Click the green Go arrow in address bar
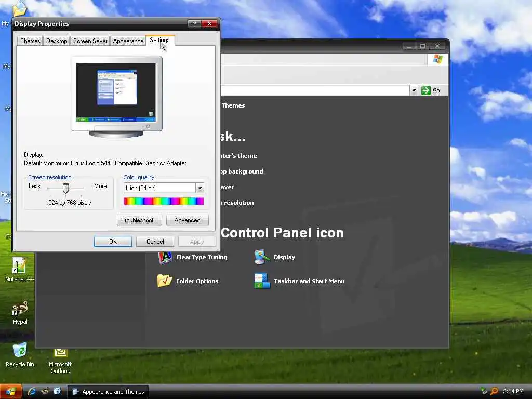Screen dimensions: 532x399 (426, 90)
